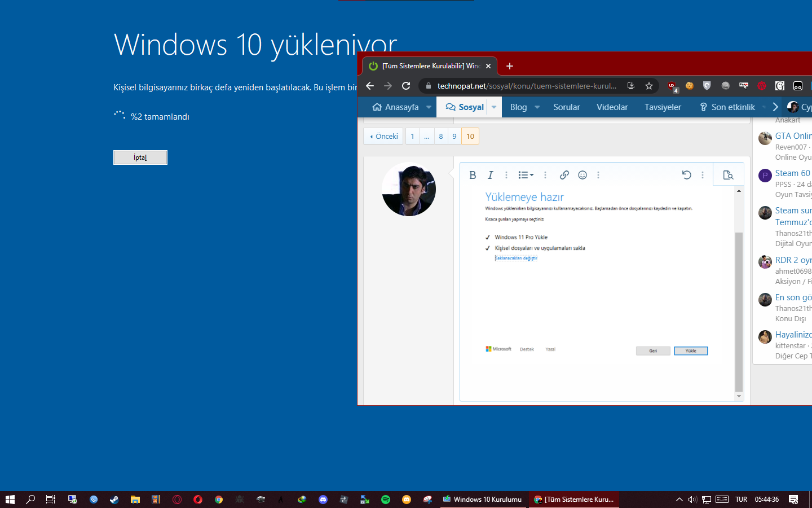
Task: Open the shield extension in the browser toolbar
Action: tap(707, 86)
